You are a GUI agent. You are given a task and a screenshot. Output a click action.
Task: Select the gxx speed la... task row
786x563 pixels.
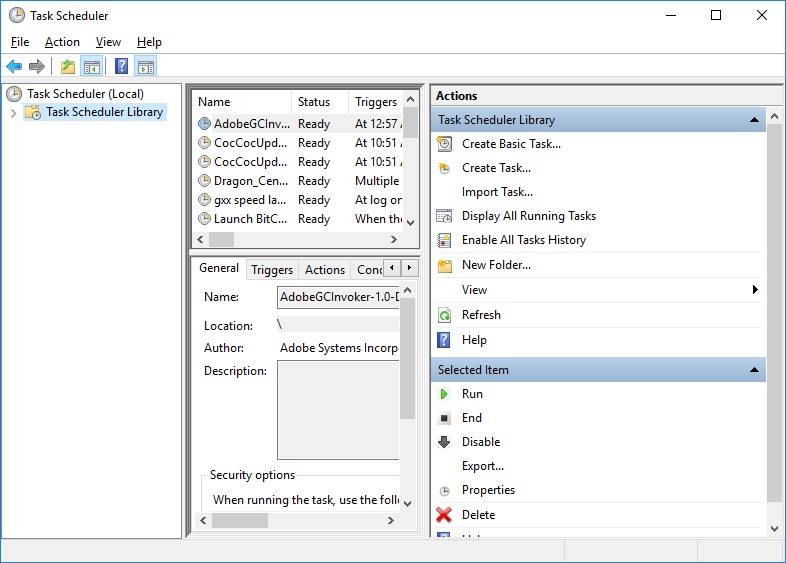point(299,200)
